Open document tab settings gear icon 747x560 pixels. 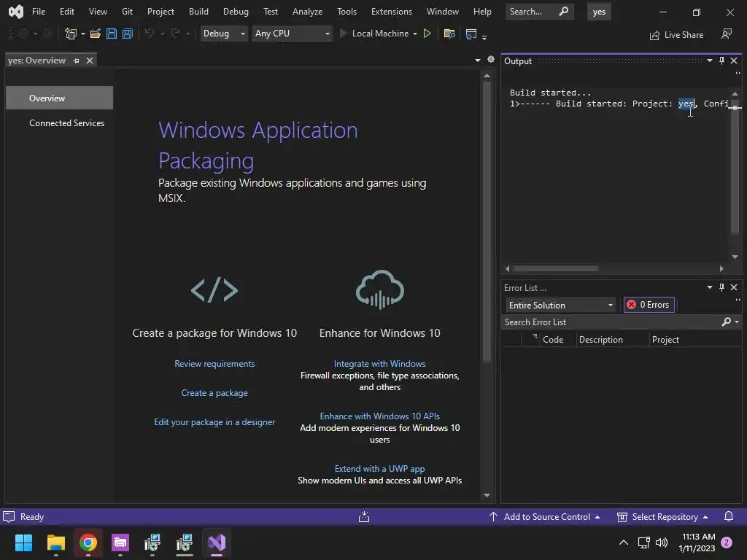click(x=491, y=60)
